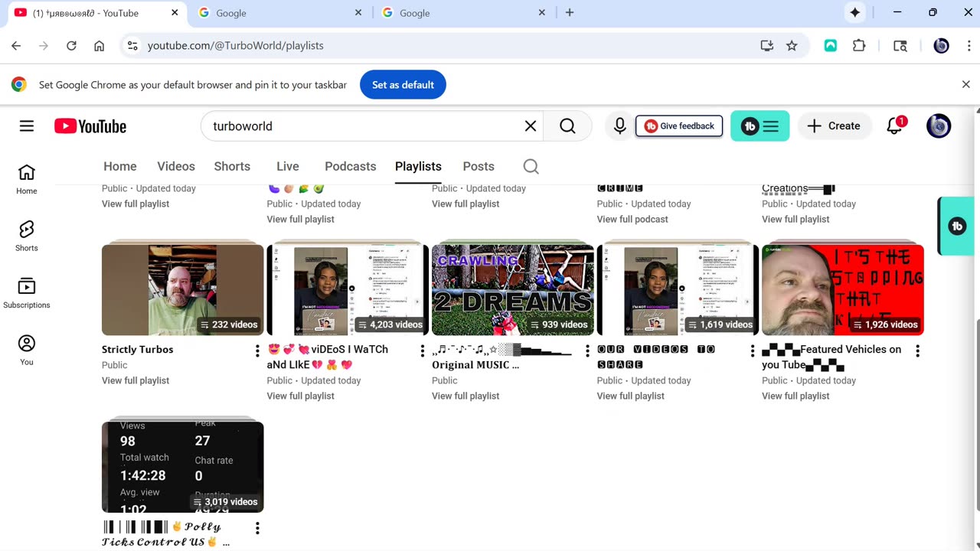Select the Playlists tab
Screen dimensions: 980x551
click(418, 166)
